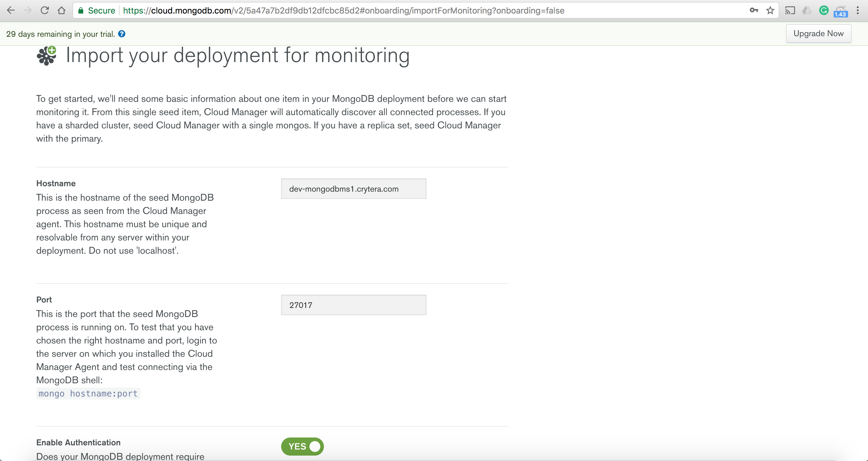Click the browser address bar URL
Screen dimensions: 868x461
pos(344,11)
